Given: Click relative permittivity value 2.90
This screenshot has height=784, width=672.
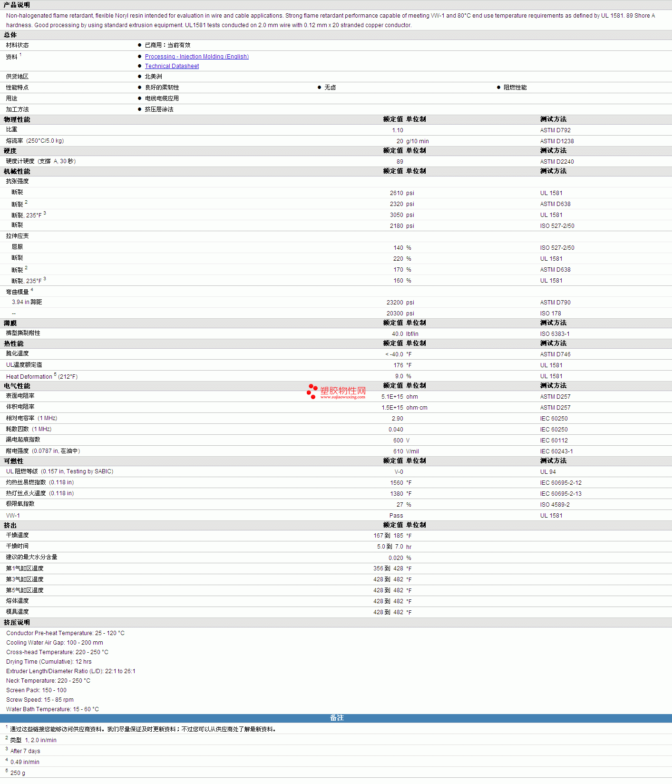Looking at the screenshot, I should pos(398,419).
